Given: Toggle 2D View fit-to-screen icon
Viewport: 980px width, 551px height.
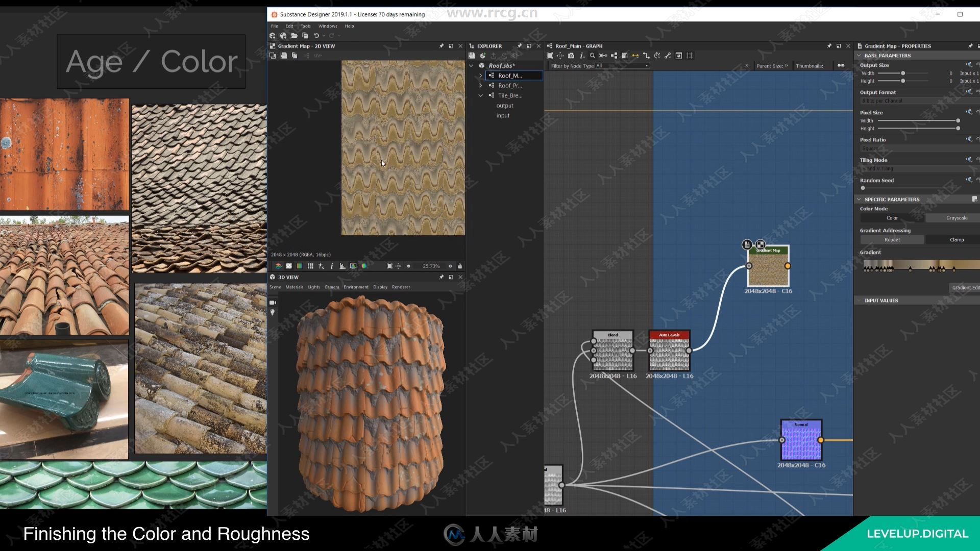Looking at the screenshot, I should (389, 266).
